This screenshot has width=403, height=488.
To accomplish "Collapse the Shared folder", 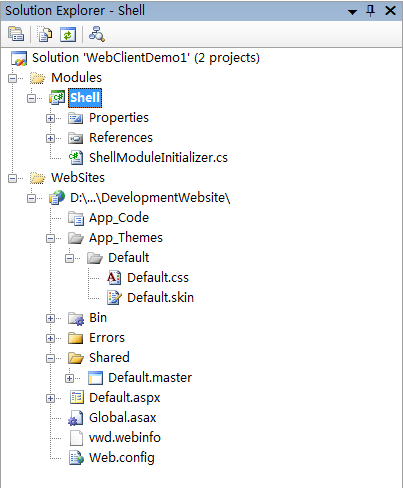I will [x=51, y=359].
